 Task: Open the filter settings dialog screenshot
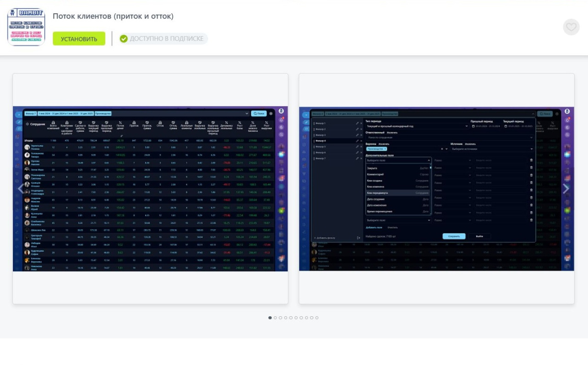point(436,188)
